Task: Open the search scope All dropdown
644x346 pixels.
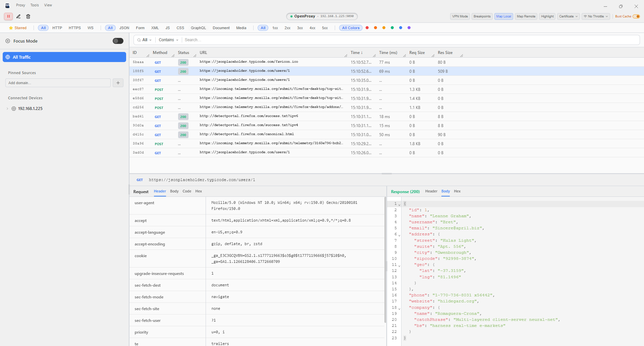Action: tap(147, 40)
